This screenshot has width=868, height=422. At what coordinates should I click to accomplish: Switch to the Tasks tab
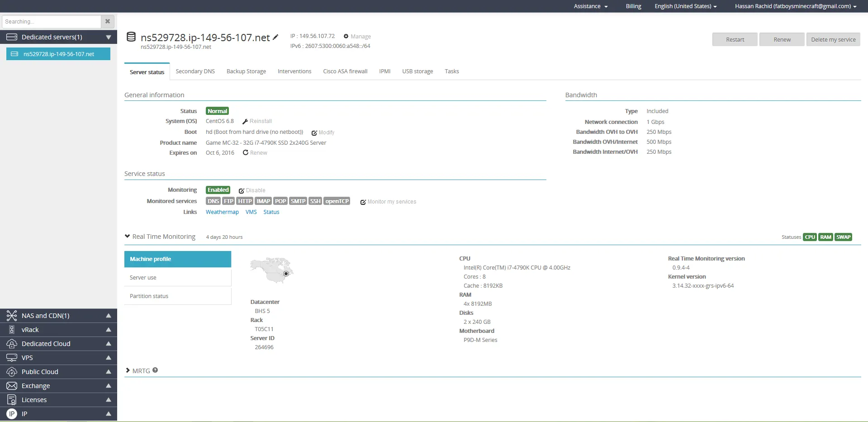click(x=452, y=71)
